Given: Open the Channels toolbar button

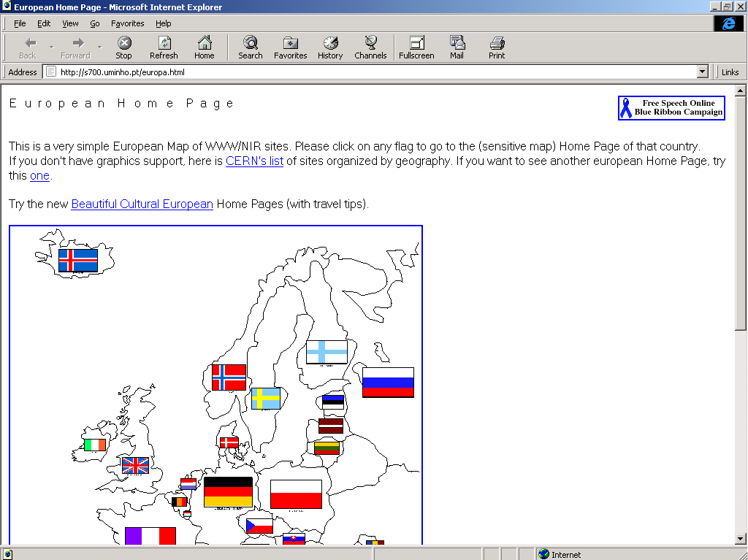Looking at the screenshot, I should click(x=370, y=47).
